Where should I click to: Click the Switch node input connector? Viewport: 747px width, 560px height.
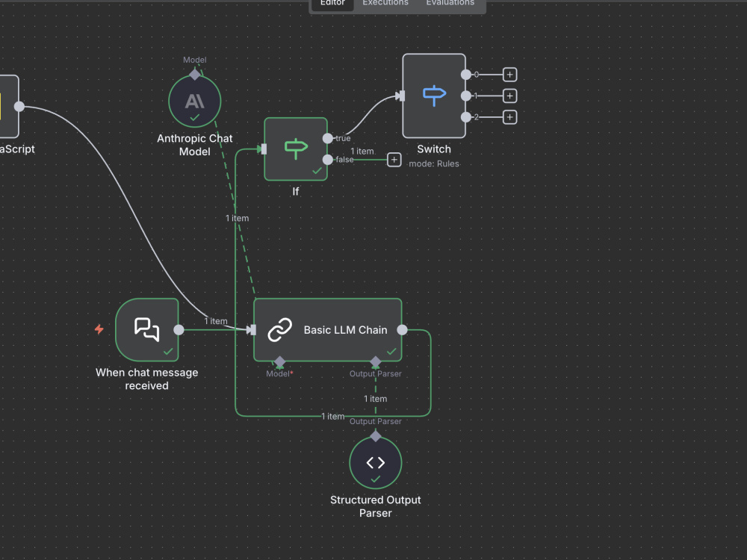tap(402, 96)
